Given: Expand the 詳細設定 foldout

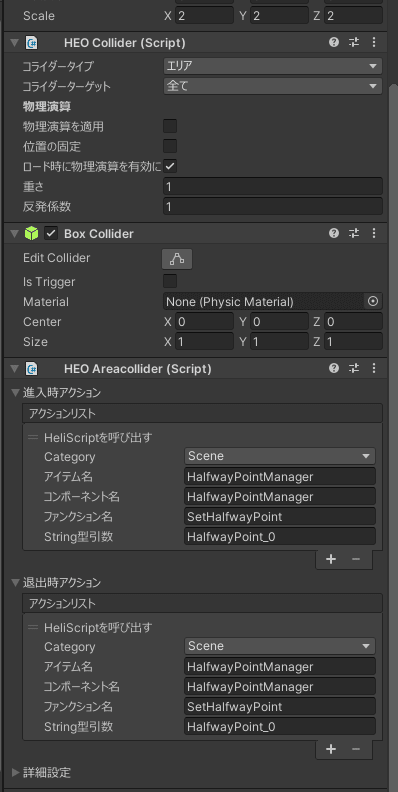Looking at the screenshot, I should [x=15, y=772].
